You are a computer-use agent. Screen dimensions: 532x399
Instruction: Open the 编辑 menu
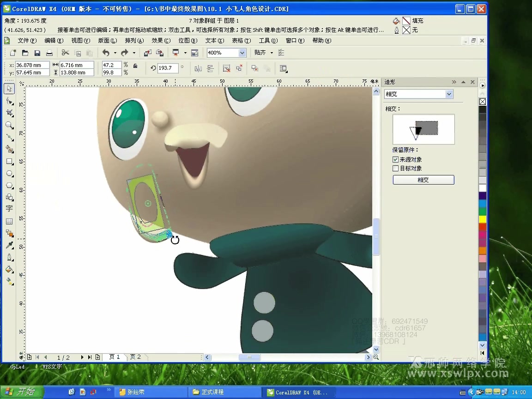click(x=54, y=40)
